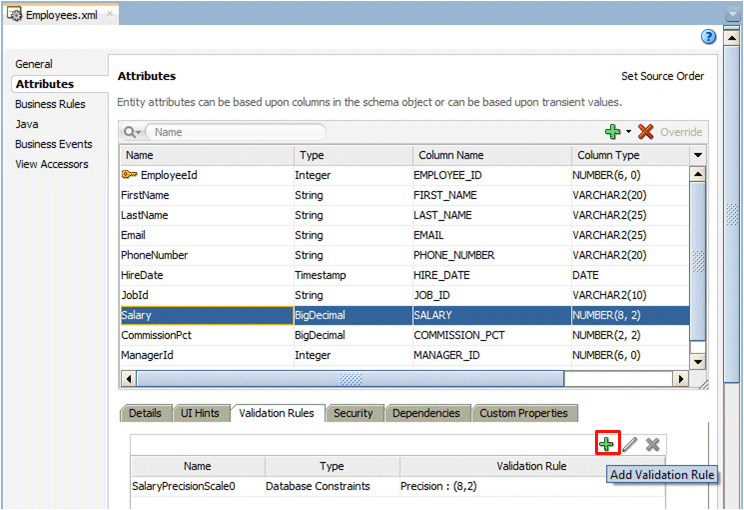Click the green plus add attribute icon
This screenshot has height=510, width=744.
(613, 132)
